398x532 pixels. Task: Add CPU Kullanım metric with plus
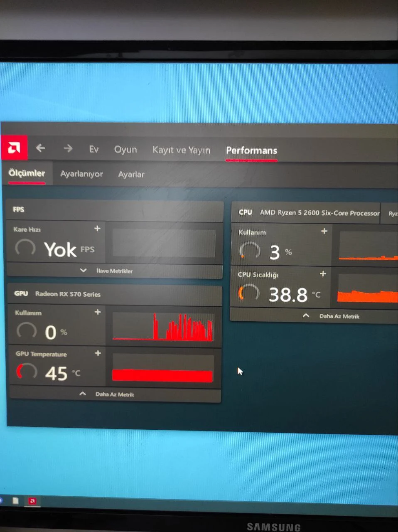pyautogui.click(x=324, y=231)
